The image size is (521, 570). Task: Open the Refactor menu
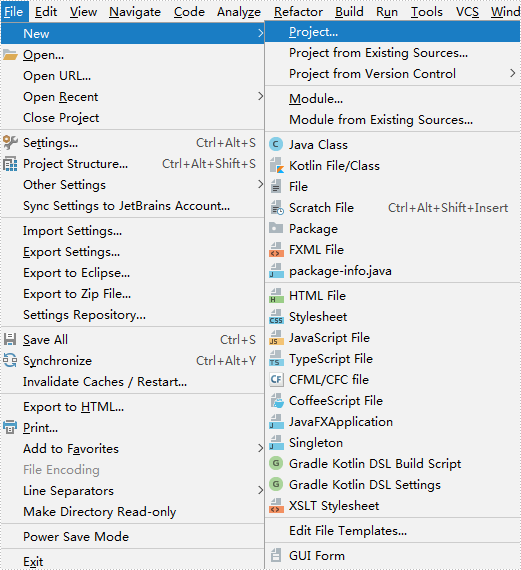click(x=298, y=12)
